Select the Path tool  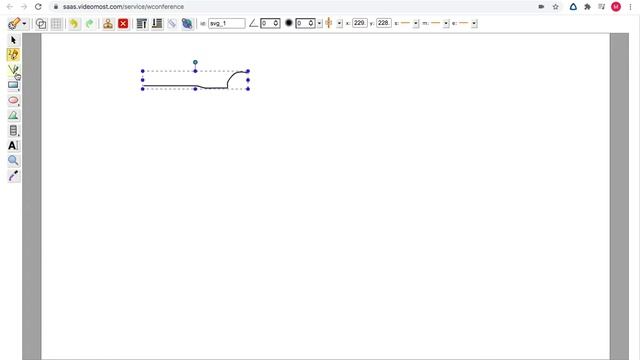13,116
